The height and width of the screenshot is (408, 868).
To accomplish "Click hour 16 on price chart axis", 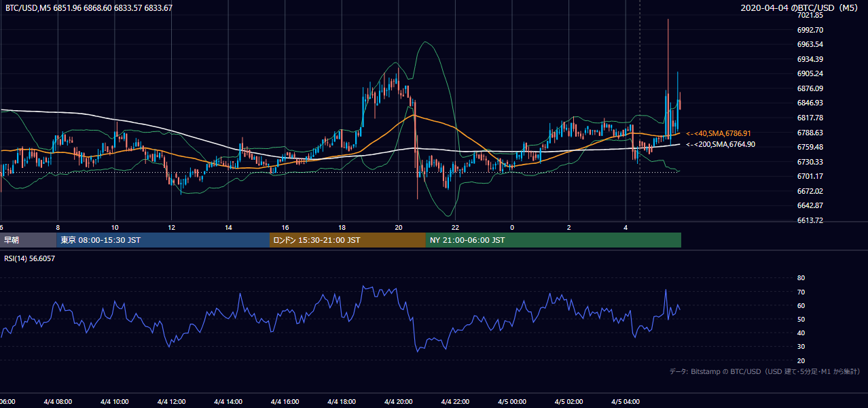I will tap(285, 227).
